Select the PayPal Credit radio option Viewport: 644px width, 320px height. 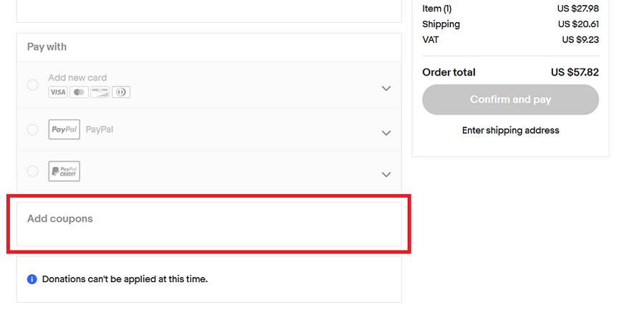pyautogui.click(x=33, y=171)
